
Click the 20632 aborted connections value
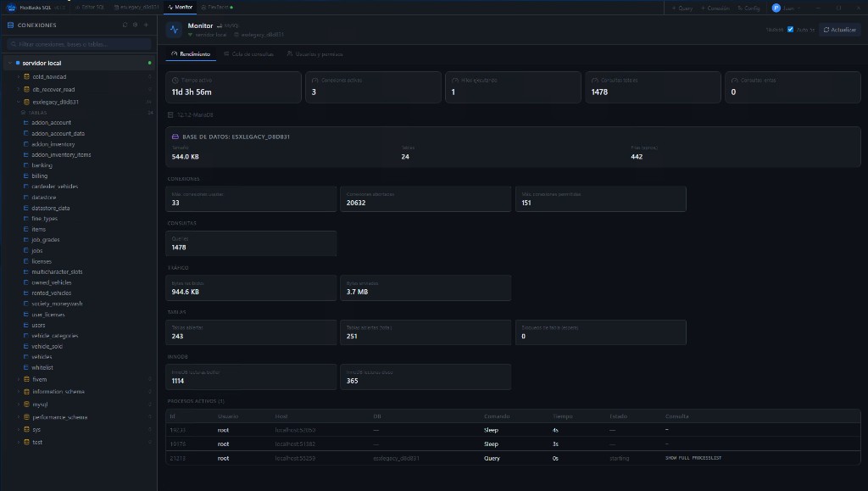(356, 203)
